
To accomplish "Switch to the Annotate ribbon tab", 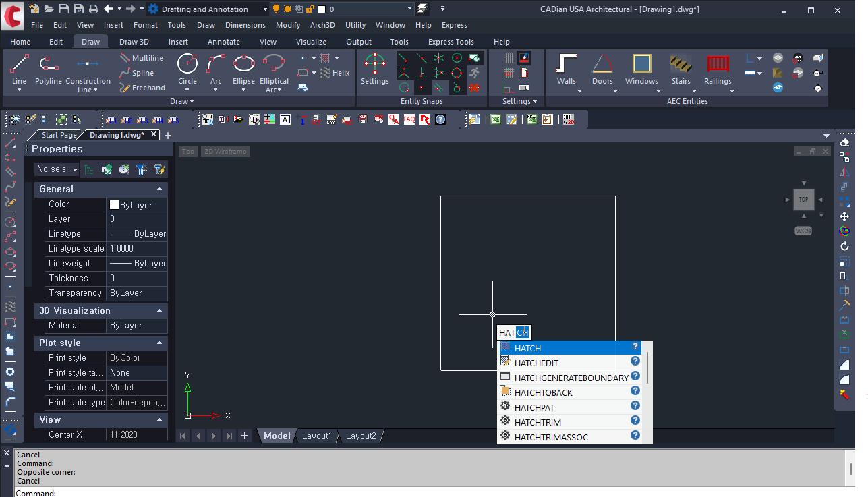I will pos(224,42).
